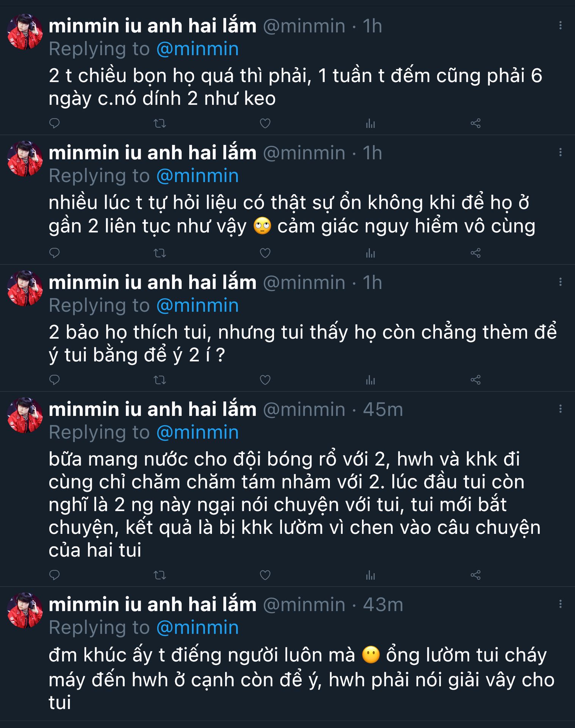Reply to the tweet starting "2 t chiều bọn họ"

pyautogui.click(x=55, y=123)
